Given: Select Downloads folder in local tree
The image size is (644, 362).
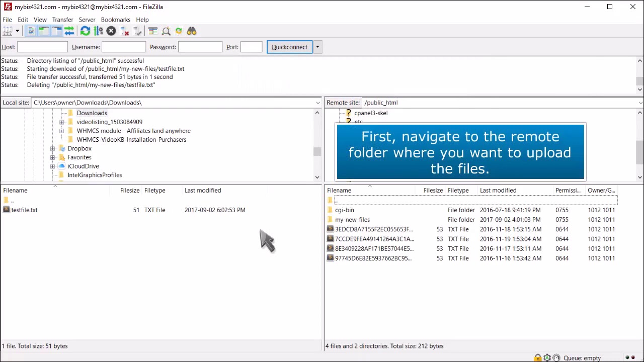Looking at the screenshot, I should 92,113.
